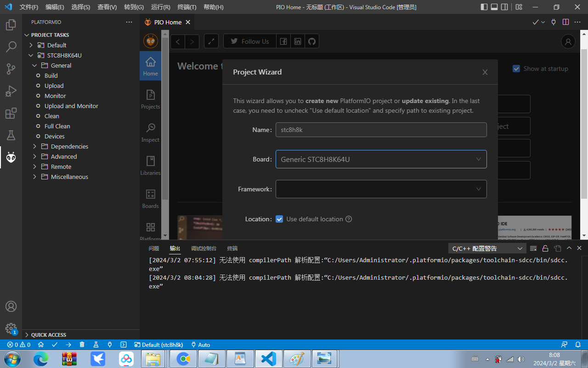Screen dimensions: 588x368
Task: Open the Explorer view in activity bar
Action: point(11,25)
